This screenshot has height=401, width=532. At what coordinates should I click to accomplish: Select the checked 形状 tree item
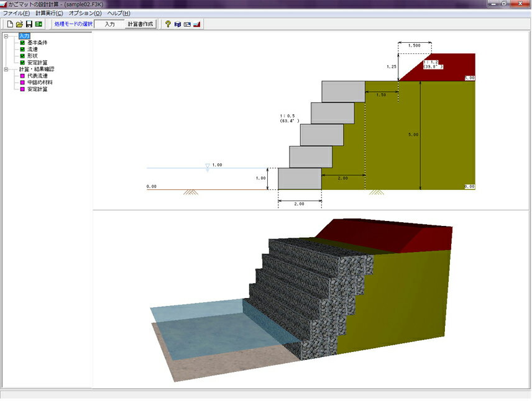click(x=32, y=56)
